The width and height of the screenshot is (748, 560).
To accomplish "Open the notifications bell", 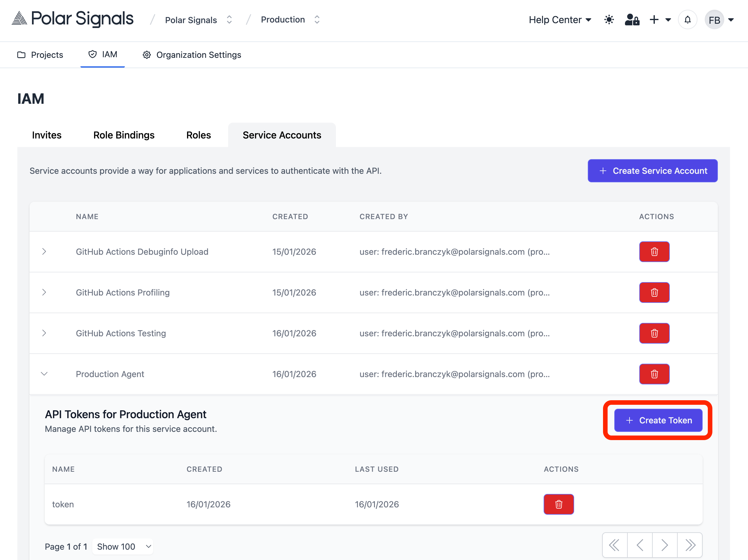I will pyautogui.click(x=687, y=19).
